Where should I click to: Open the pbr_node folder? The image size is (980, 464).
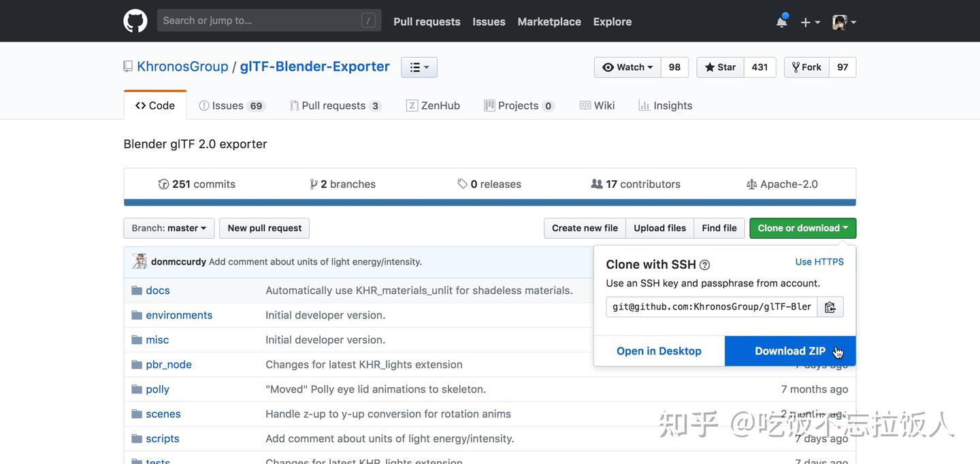coord(169,365)
